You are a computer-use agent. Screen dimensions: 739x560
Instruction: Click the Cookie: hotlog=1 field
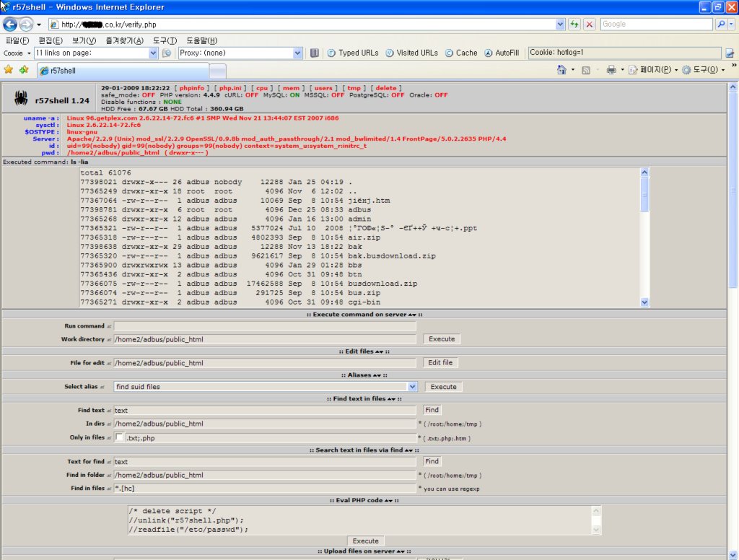pyautogui.click(x=624, y=53)
